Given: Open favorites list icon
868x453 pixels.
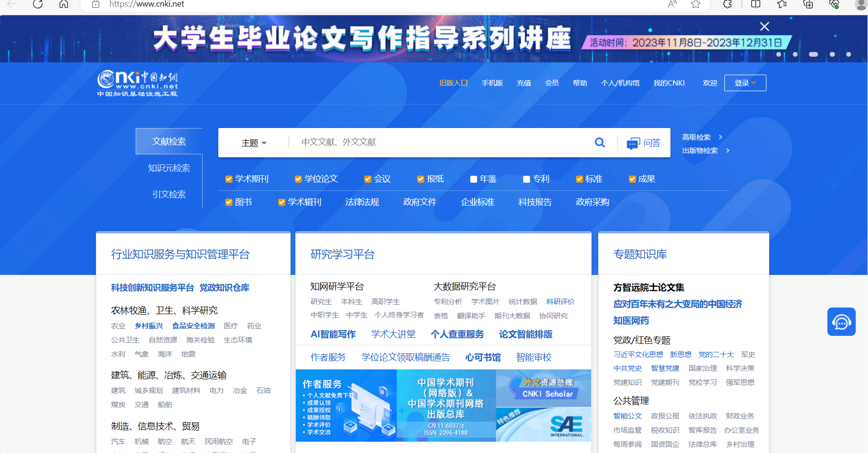Looking at the screenshot, I should click(782, 4).
